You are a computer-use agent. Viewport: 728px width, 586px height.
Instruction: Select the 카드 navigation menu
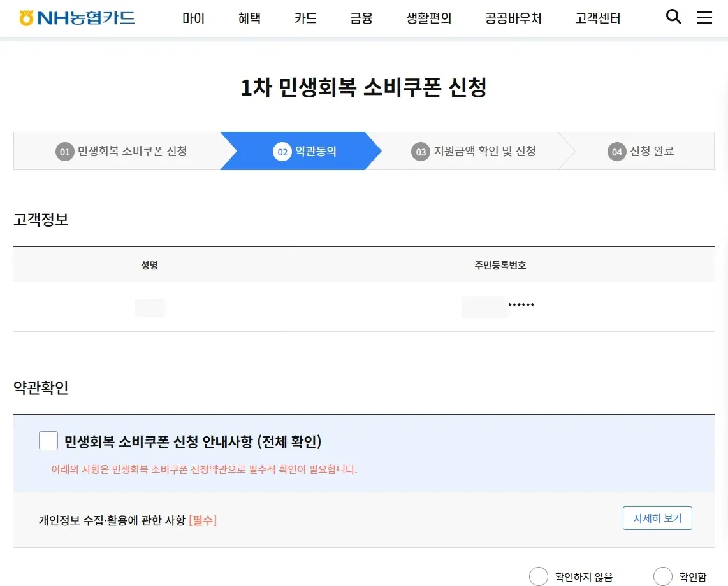(305, 18)
